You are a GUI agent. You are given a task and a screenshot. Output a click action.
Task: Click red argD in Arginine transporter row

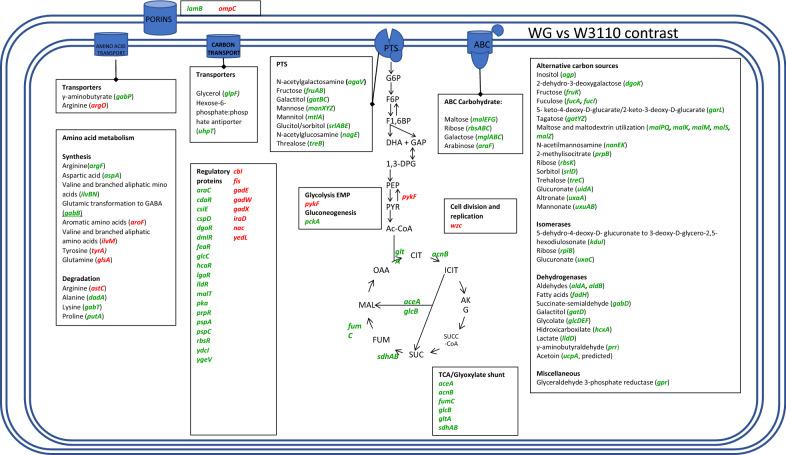coord(99,106)
